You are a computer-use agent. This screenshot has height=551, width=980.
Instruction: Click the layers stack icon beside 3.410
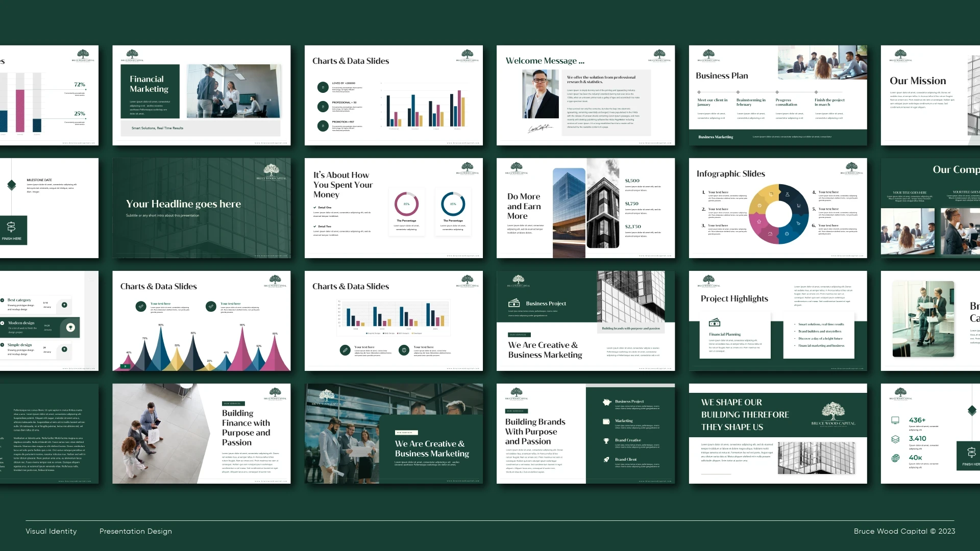click(x=895, y=439)
